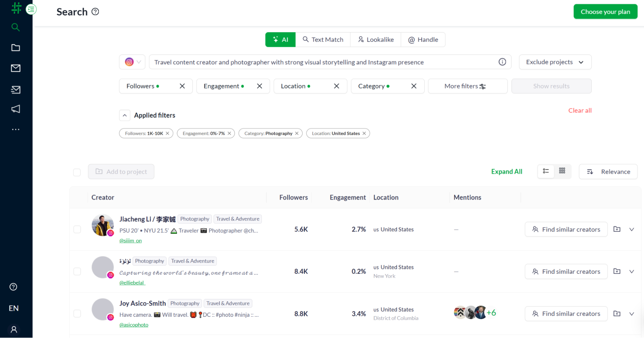
Task: Remove the Location filter with its X
Action: click(x=336, y=86)
